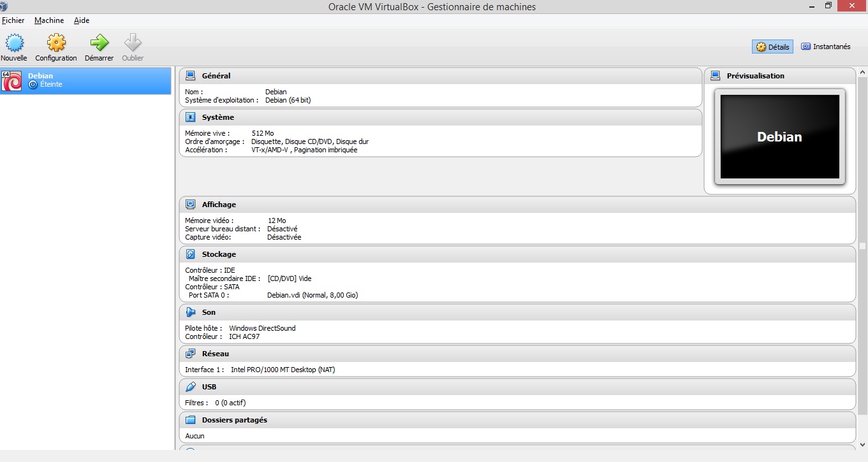Open USB settings header link

coord(209,387)
